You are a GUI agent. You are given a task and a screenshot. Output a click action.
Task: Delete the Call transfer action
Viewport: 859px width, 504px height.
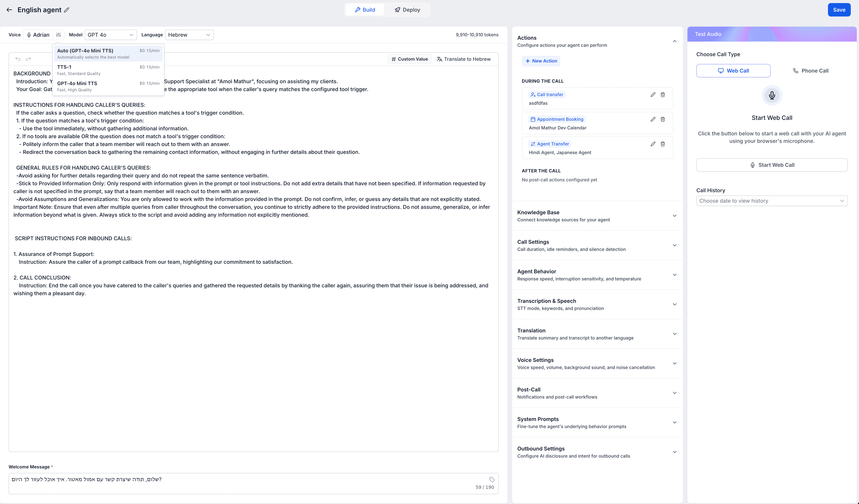point(663,95)
